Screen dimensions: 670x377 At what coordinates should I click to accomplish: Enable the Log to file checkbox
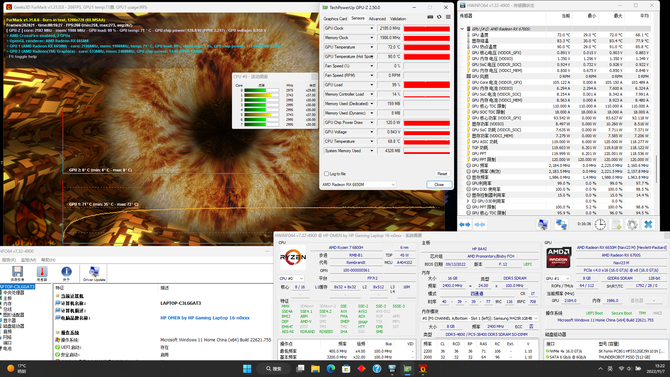(x=326, y=174)
